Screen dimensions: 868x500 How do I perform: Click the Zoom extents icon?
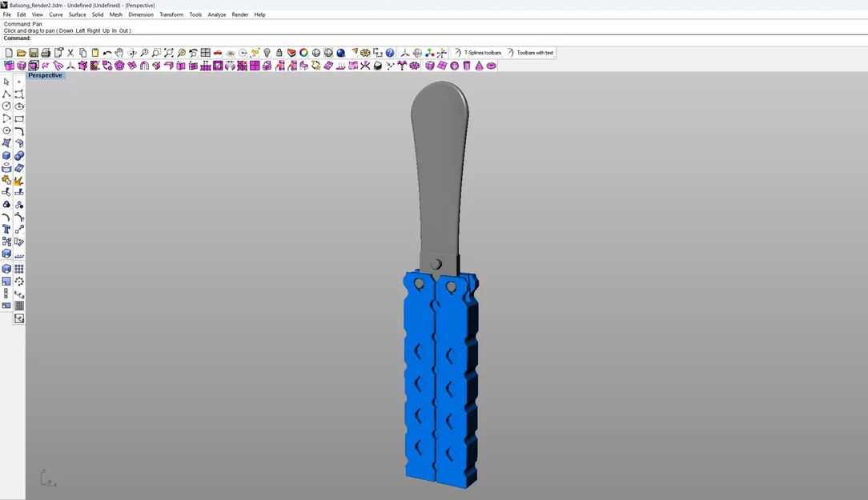[168, 53]
